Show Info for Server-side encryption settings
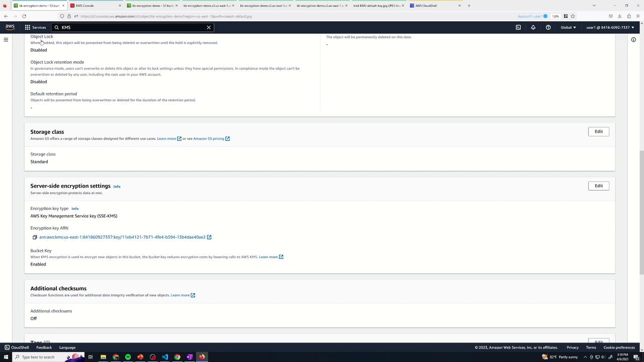644x362 pixels. click(117, 187)
